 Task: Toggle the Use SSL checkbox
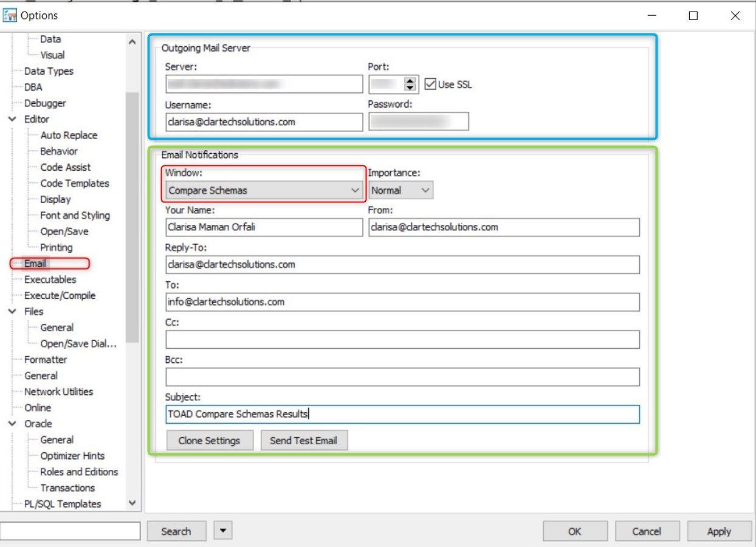point(430,84)
